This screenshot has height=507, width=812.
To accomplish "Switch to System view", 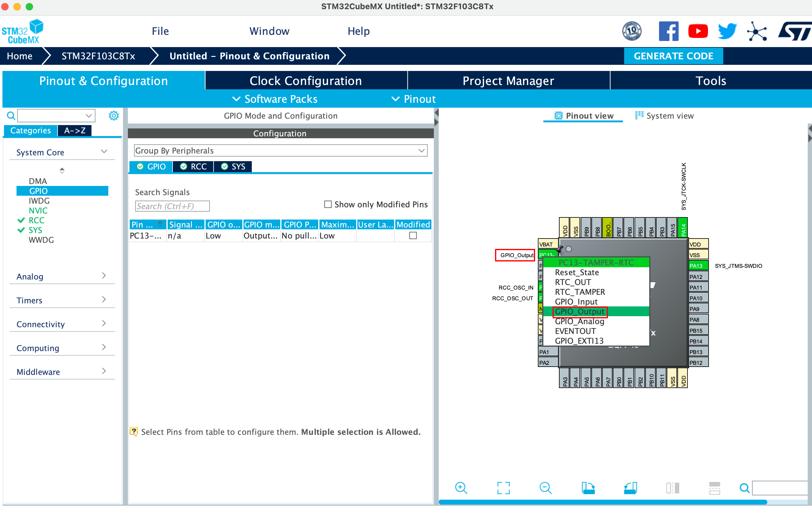I will tap(664, 116).
